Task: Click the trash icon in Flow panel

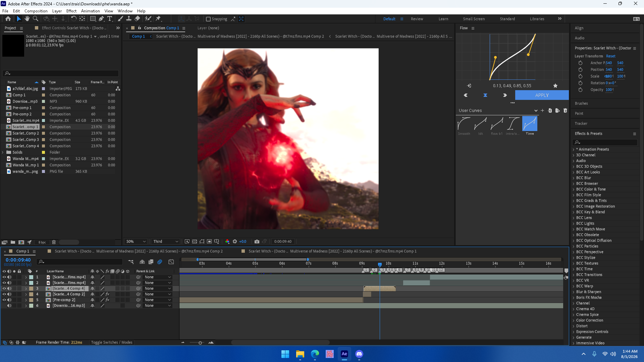Action: coord(565,110)
